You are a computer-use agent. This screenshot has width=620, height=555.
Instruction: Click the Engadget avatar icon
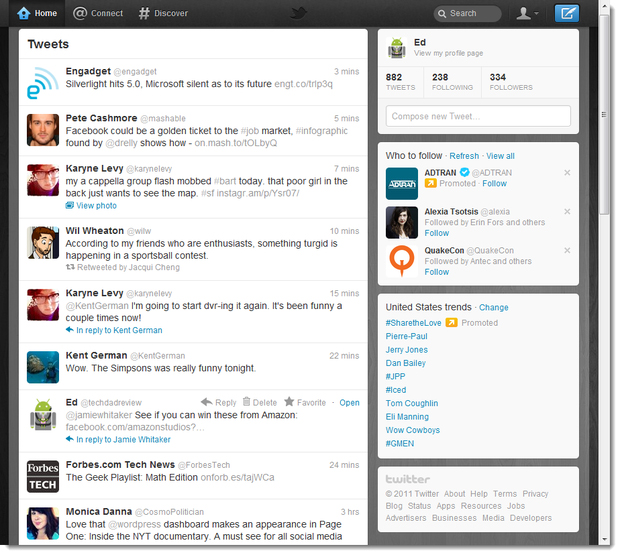tap(43, 83)
